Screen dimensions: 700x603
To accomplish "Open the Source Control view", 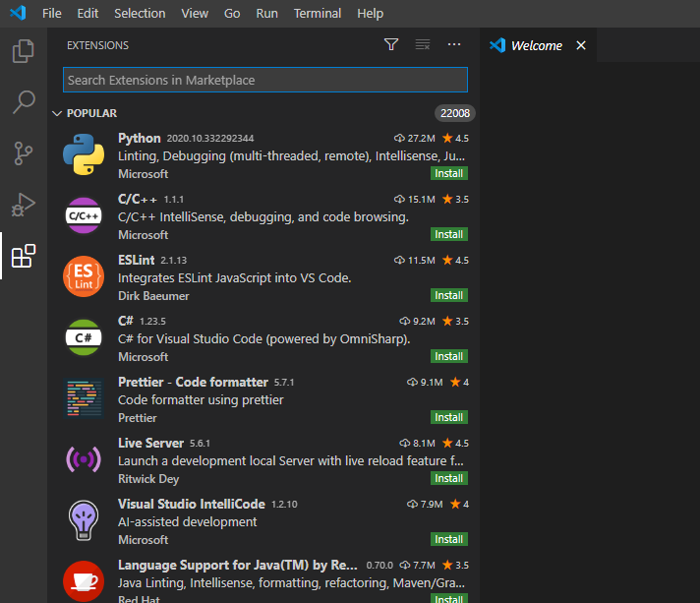I will click(x=24, y=152).
